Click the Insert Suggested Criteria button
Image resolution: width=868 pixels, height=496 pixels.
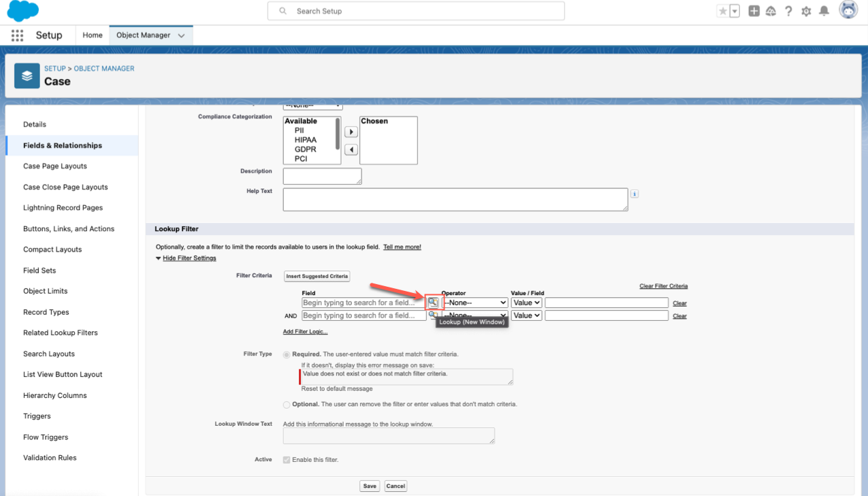pyautogui.click(x=317, y=276)
